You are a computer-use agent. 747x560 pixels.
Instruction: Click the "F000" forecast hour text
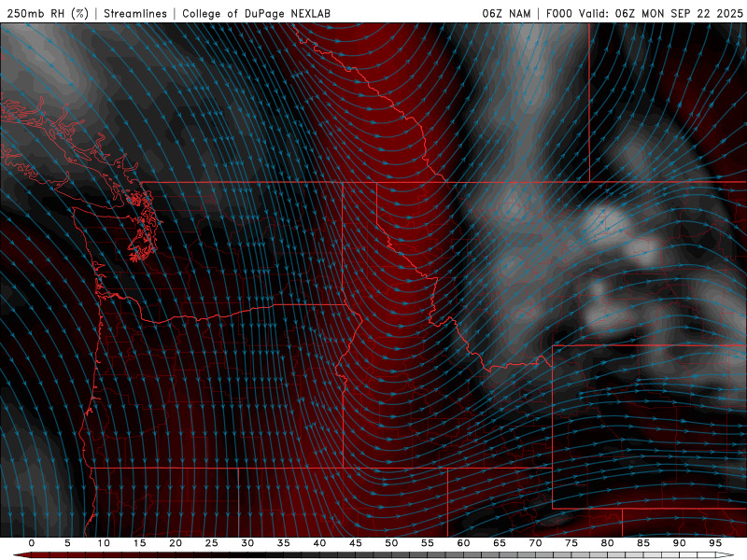point(558,13)
